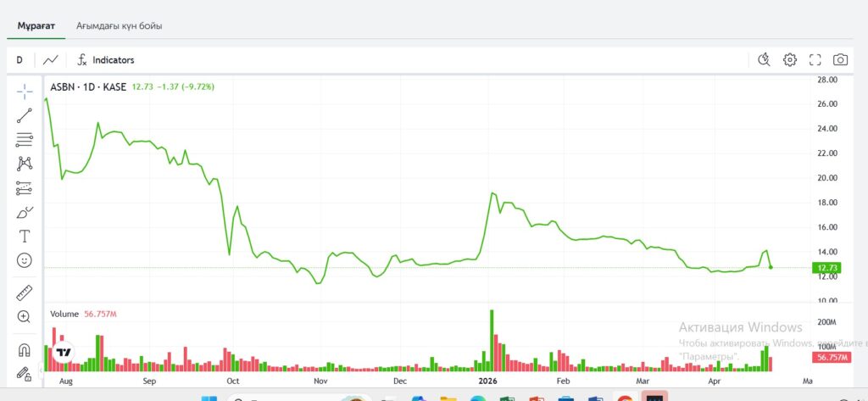This screenshot has height=401, width=868.
Task: Open the emoji icons tool
Action: (x=25, y=260)
